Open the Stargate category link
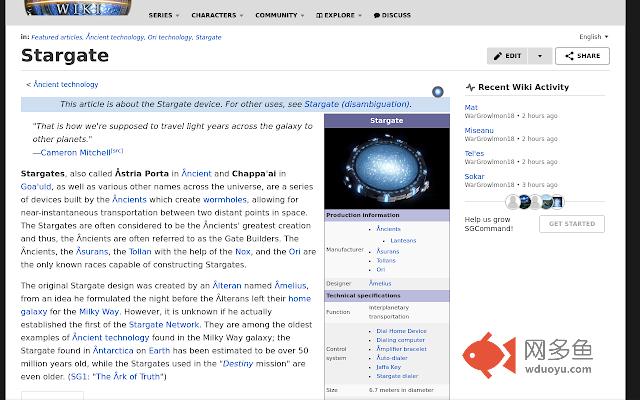Screen dimensions: 640x400 (208, 37)
